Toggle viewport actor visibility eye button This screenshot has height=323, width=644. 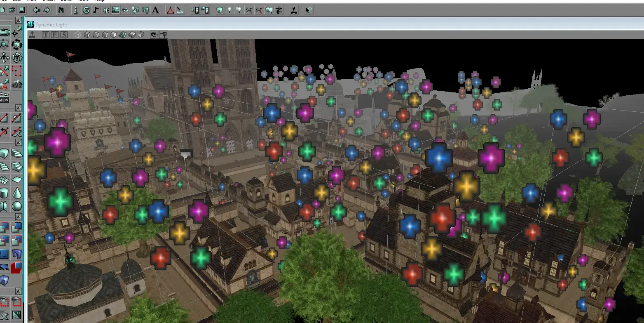[155, 35]
